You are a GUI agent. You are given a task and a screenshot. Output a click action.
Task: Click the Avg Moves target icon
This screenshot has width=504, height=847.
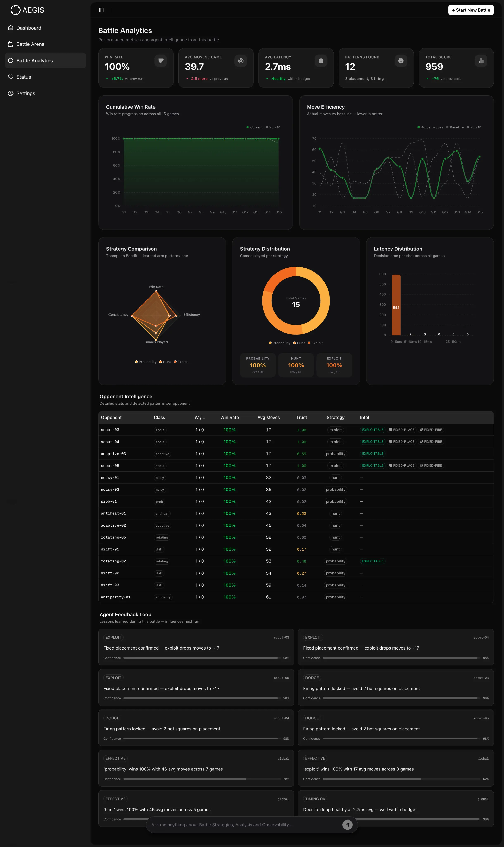click(241, 61)
